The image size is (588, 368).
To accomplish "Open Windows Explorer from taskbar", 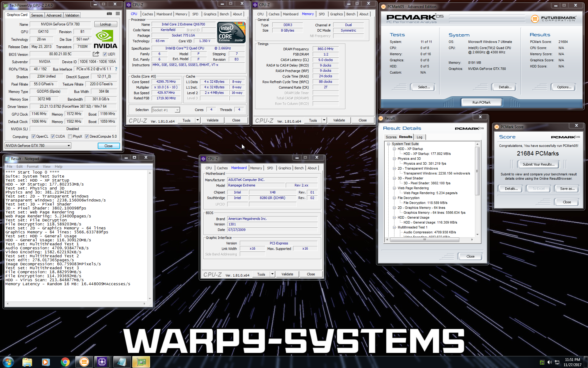I will pos(27,362).
